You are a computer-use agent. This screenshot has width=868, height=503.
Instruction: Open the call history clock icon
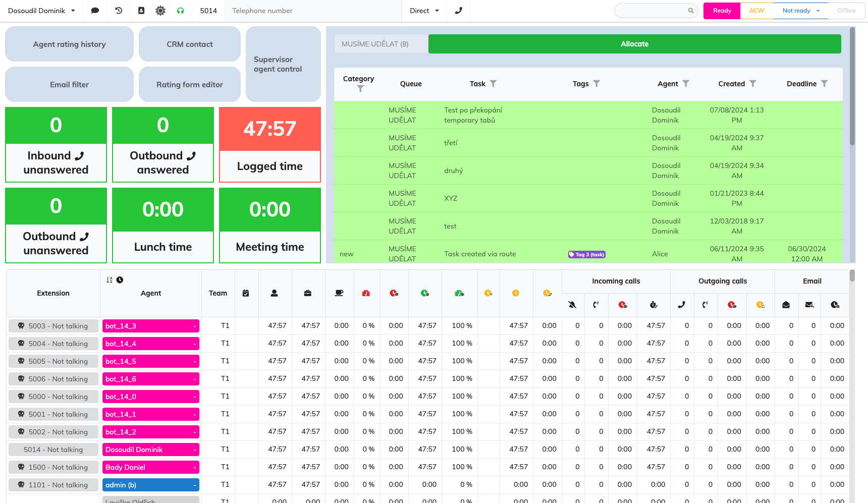coord(119,11)
